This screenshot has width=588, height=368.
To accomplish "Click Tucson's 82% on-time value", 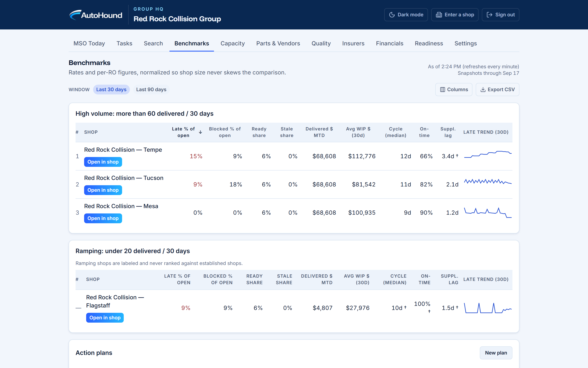I will (x=426, y=184).
